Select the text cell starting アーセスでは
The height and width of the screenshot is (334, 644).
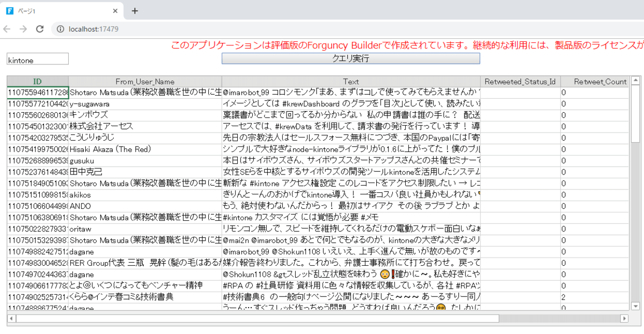point(352,126)
